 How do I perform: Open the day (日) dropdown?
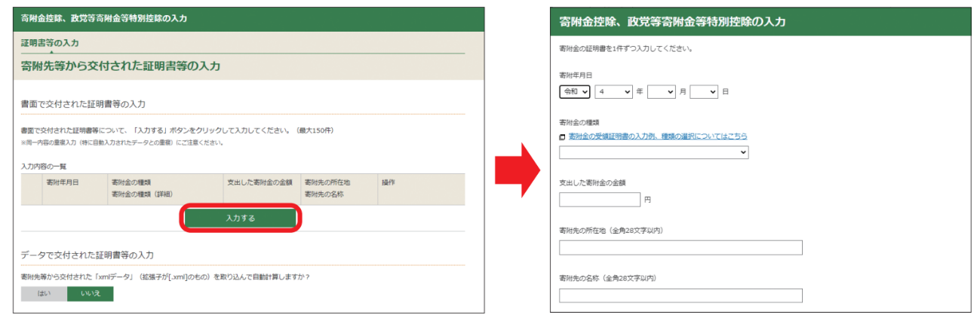[x=703, y=91]
